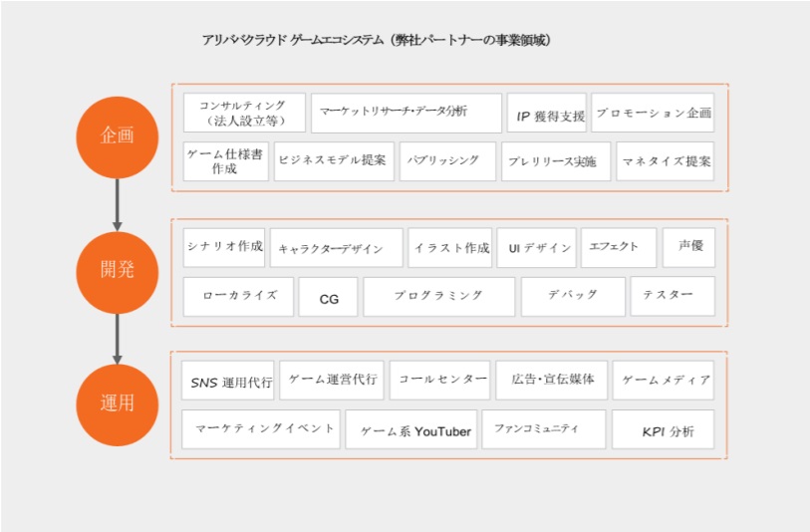This screenshot has width=810, height=532.
Task: Select the CG box
Action: [328, 297]
